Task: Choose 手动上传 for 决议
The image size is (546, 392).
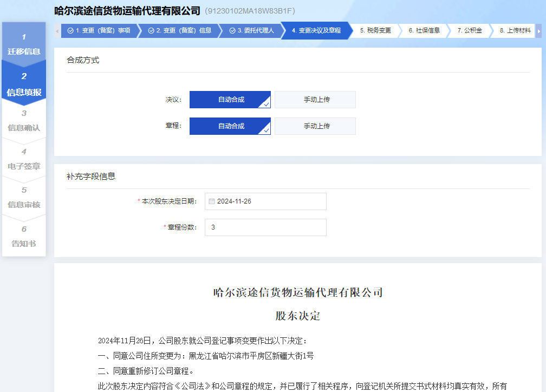Action: (x=315, y=100)
